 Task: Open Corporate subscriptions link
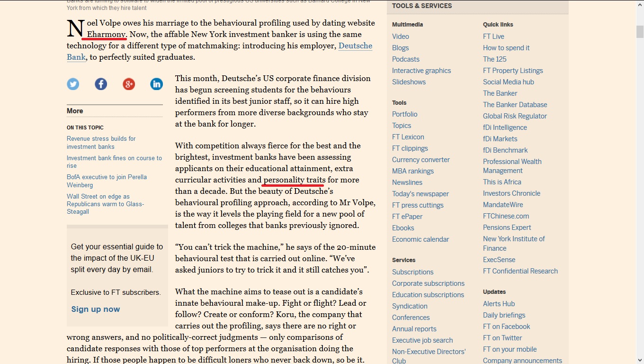tap(429, 283)
